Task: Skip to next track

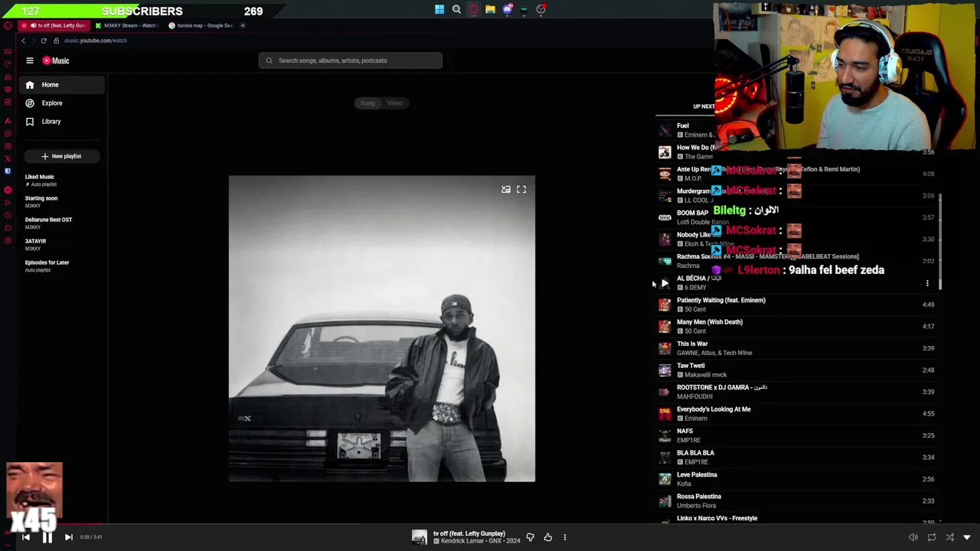Action: (x=68, y=537)
